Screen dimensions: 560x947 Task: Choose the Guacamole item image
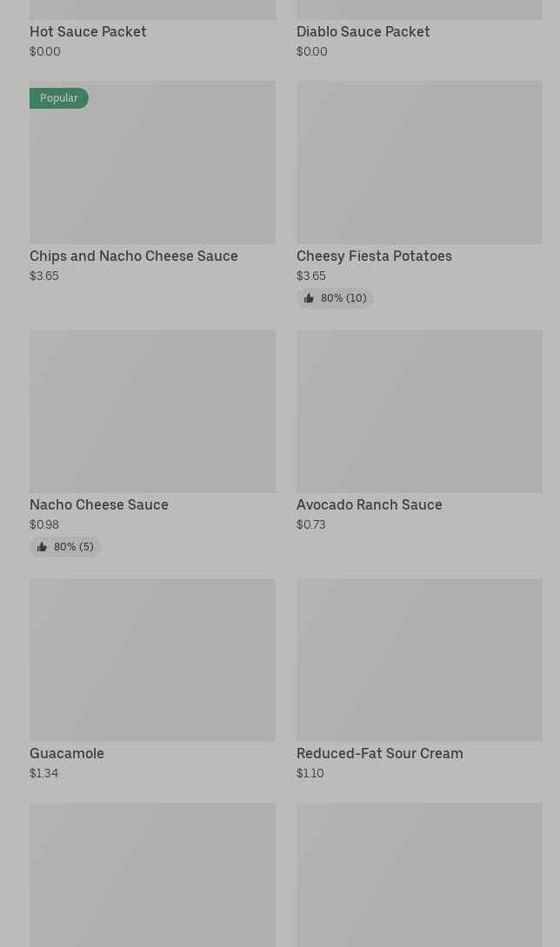[x=152, y=659]
